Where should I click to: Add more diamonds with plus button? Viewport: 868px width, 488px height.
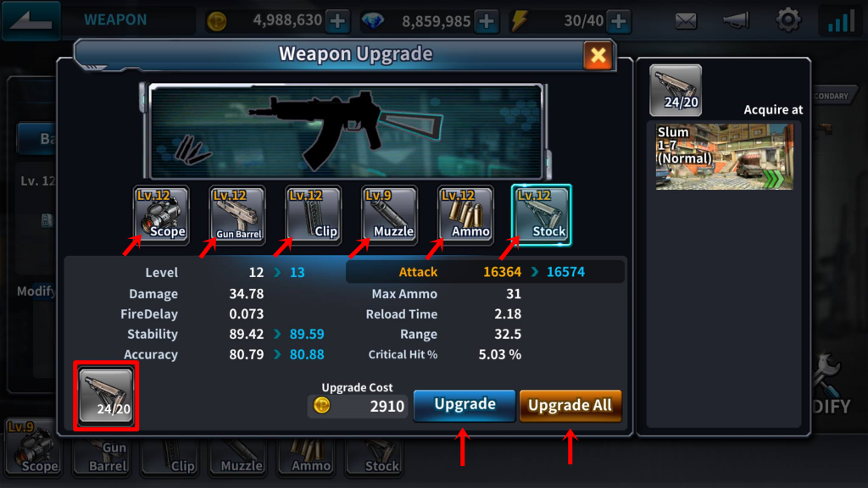point(487,21)
